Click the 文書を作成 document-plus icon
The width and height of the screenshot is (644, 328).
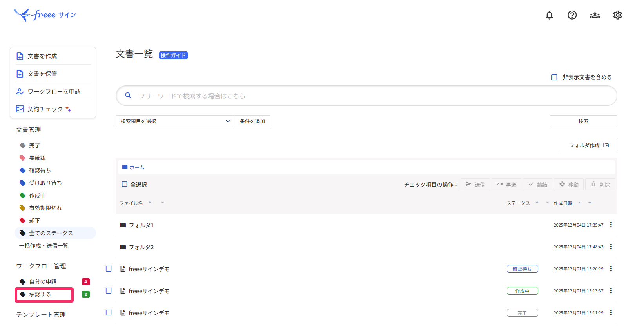[x=20, y=56]
